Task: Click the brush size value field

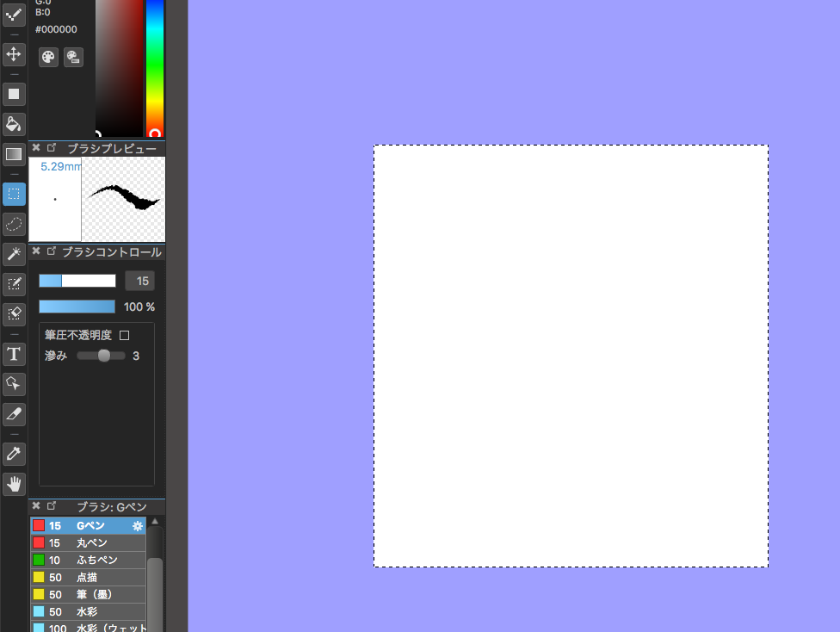Action: click(139, 281)
